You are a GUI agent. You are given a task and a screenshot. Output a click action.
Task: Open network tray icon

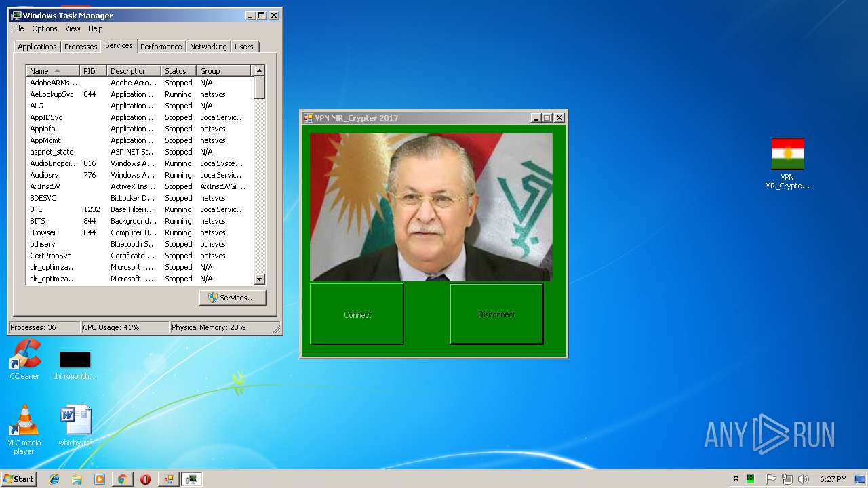(787, 479)
